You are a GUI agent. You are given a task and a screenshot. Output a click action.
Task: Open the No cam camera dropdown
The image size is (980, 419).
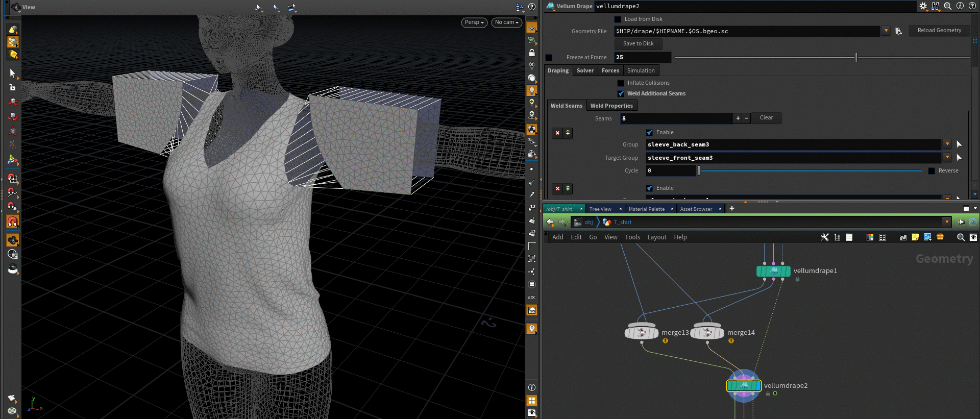506,22
